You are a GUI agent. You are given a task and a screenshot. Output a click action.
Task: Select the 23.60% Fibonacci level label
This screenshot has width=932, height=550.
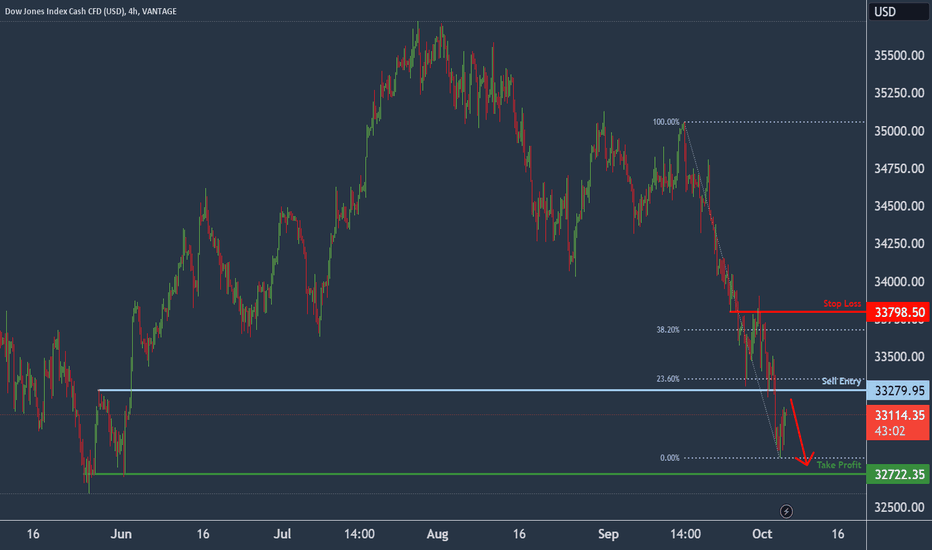(667, 379)
